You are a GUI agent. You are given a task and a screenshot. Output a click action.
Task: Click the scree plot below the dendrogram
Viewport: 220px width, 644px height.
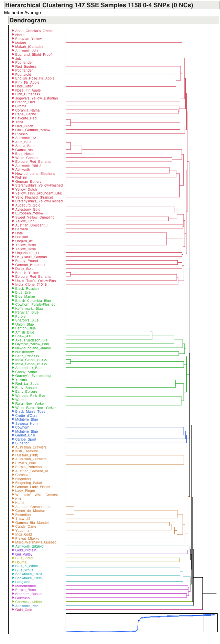(141, 623)
